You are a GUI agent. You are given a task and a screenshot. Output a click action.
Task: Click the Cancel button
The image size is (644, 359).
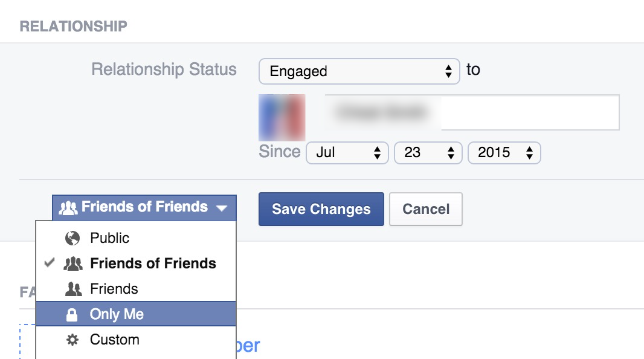(x=426, y=209)
